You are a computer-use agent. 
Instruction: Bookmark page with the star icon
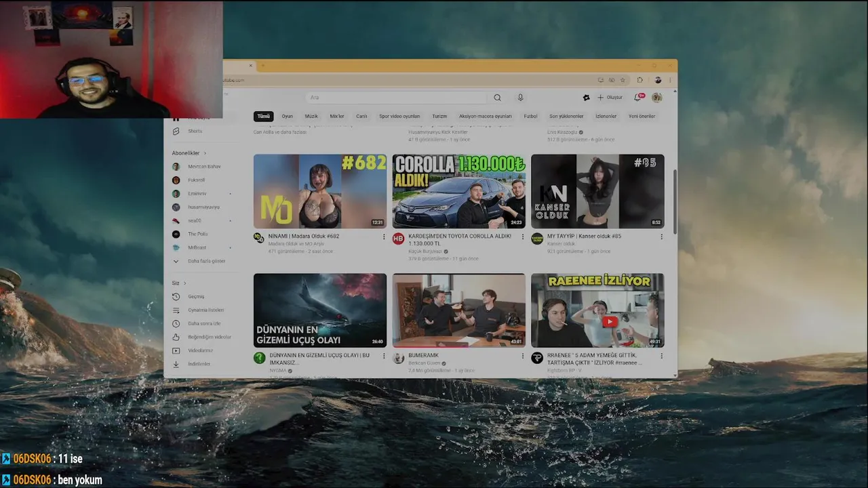623,80
